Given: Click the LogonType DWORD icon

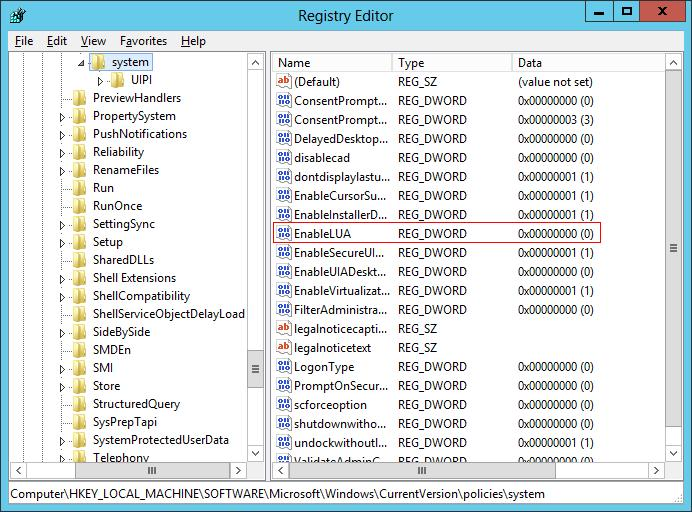Looking at the screenshot, I should point(283,367).
